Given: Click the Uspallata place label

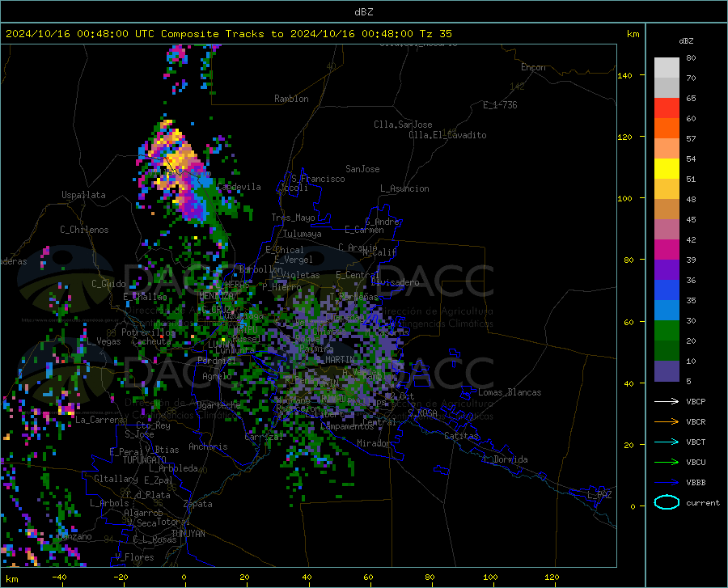Looking at the screenshot, I should click(83, 195).
